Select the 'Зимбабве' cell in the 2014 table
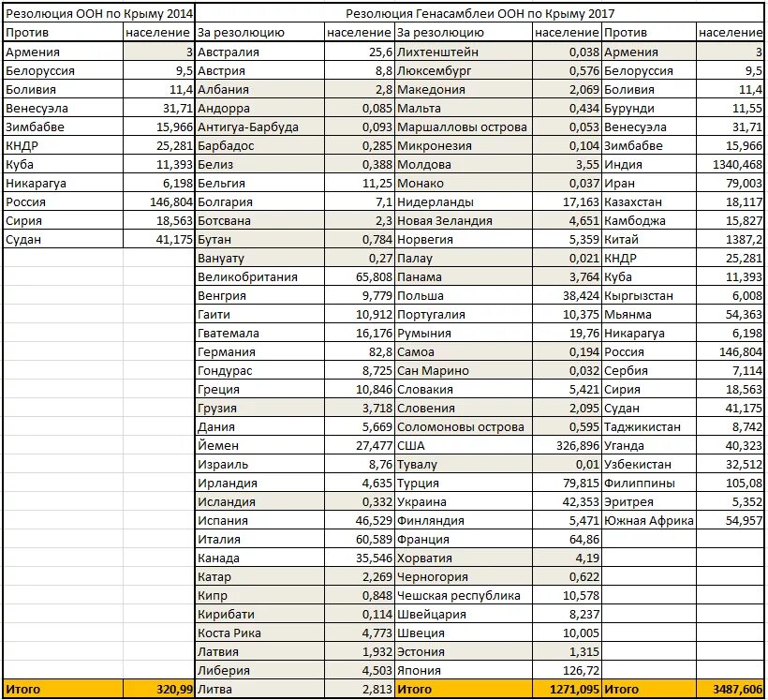This screenshot has height=700, width=768. point(63,127)
